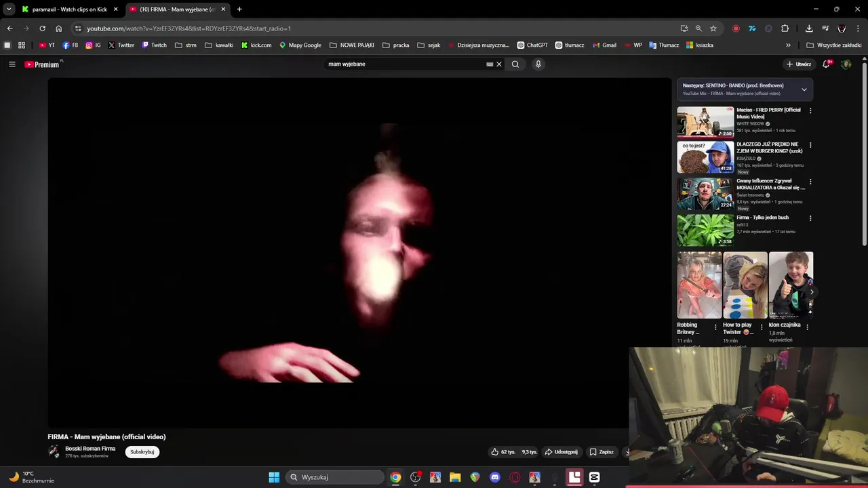Open the kick.com bookmark
Screen dimensions: 868x488
click(256, 45)
